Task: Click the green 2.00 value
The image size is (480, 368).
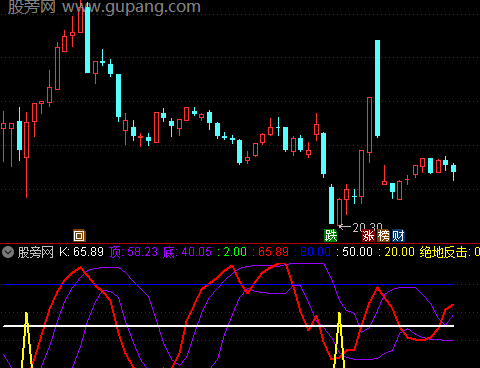Action: point(235,252)
